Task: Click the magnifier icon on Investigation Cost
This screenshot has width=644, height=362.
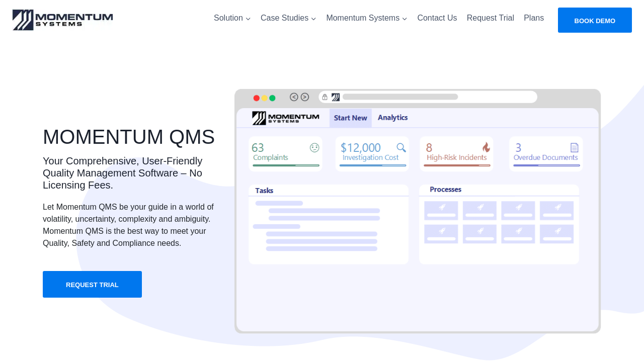Action: 401,147
